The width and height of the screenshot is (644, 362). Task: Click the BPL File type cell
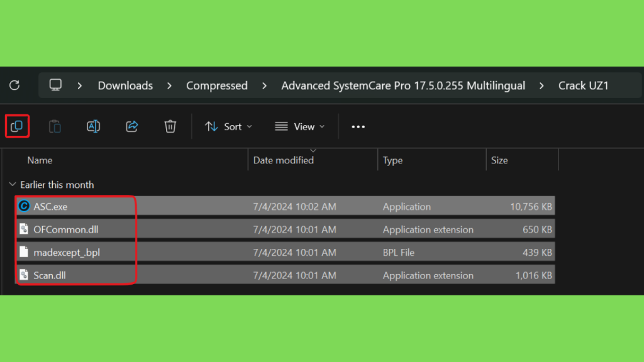tap(398, 253)
